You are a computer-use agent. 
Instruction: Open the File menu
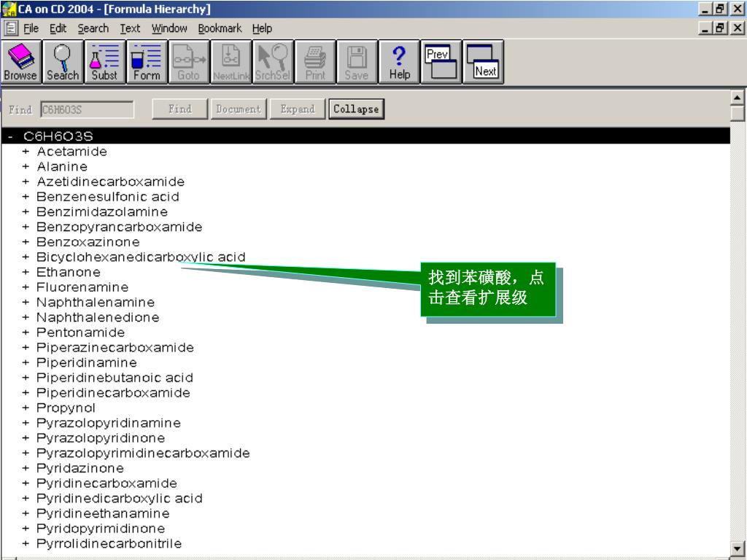31,28
